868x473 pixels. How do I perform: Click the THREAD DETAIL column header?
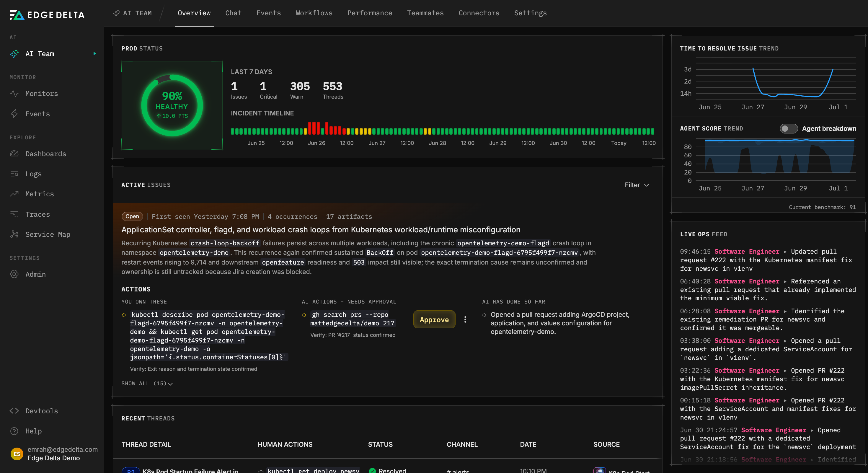tap(146, 444)
